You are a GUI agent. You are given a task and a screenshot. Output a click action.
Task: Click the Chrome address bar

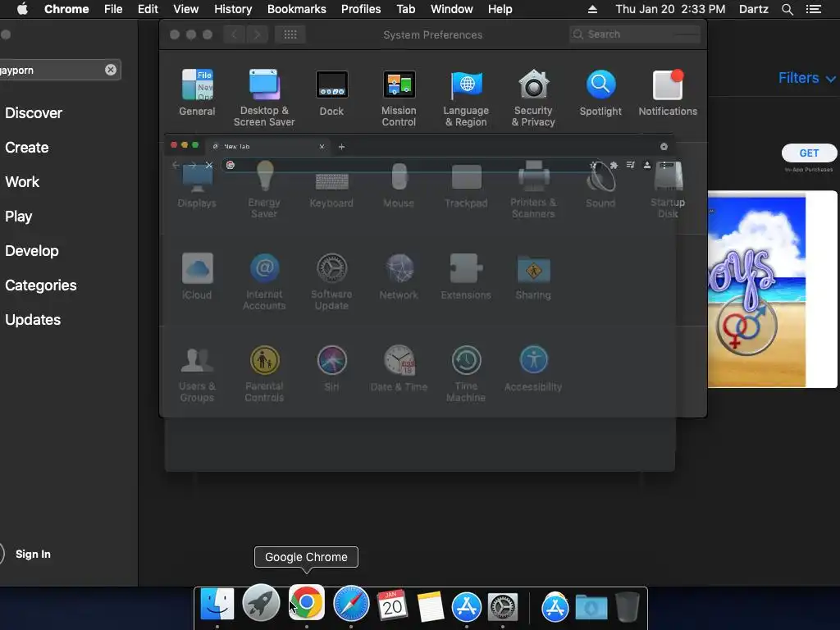(x=410, y=165)
